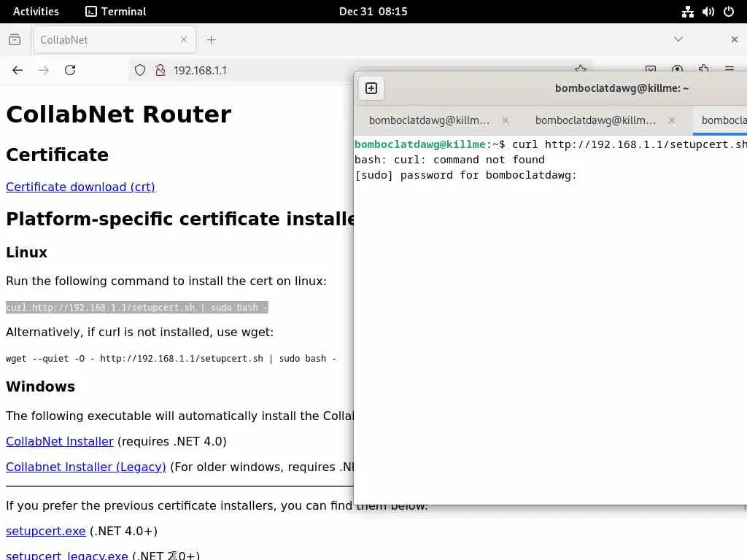Image resolution: width=747 pixels, height=560 pixels.
Task: Open Firefox recent browsing view icon
Action: point(15,39)
